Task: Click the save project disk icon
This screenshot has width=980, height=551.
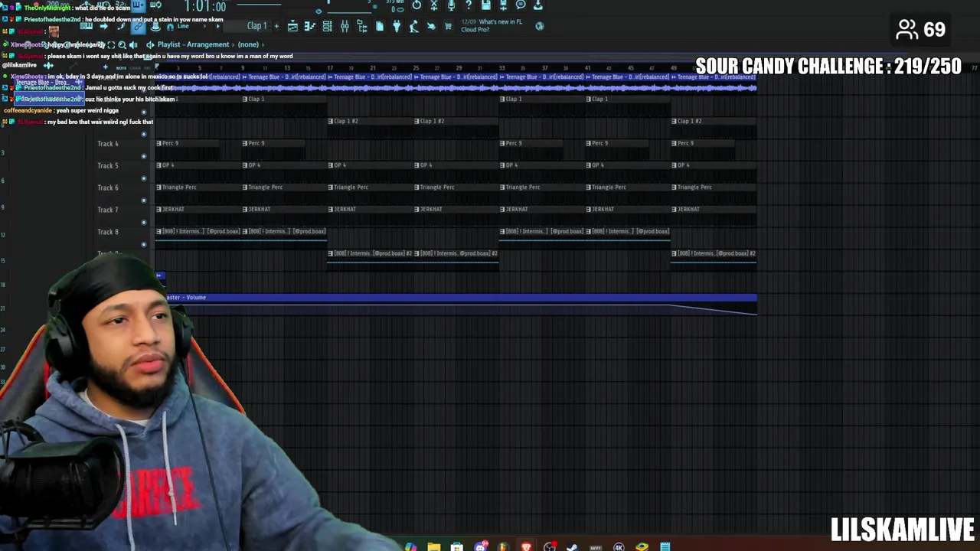Action: click(x=486, y=5)
